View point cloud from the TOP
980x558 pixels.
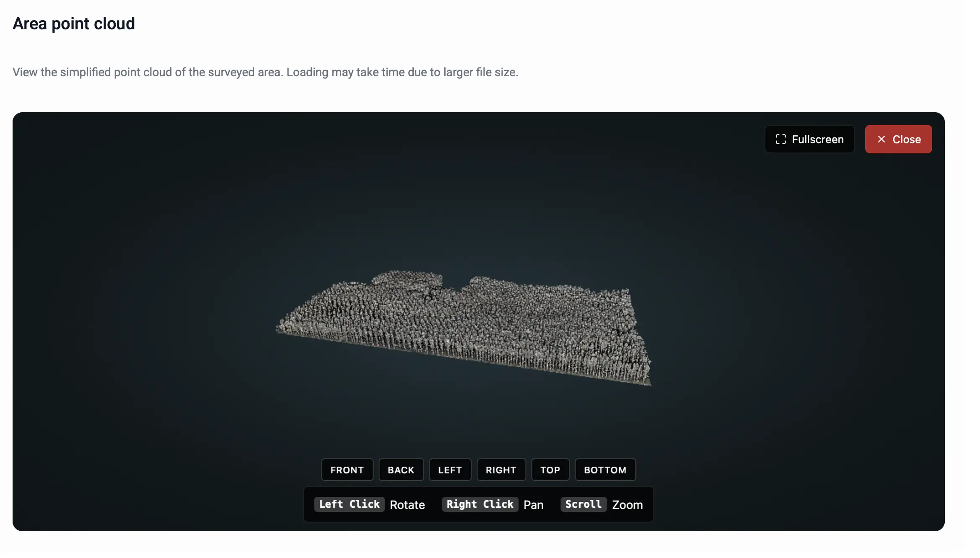point(550,470)
